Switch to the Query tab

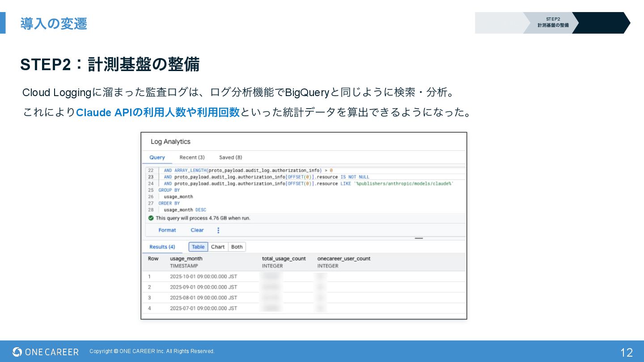coord(157,157)
